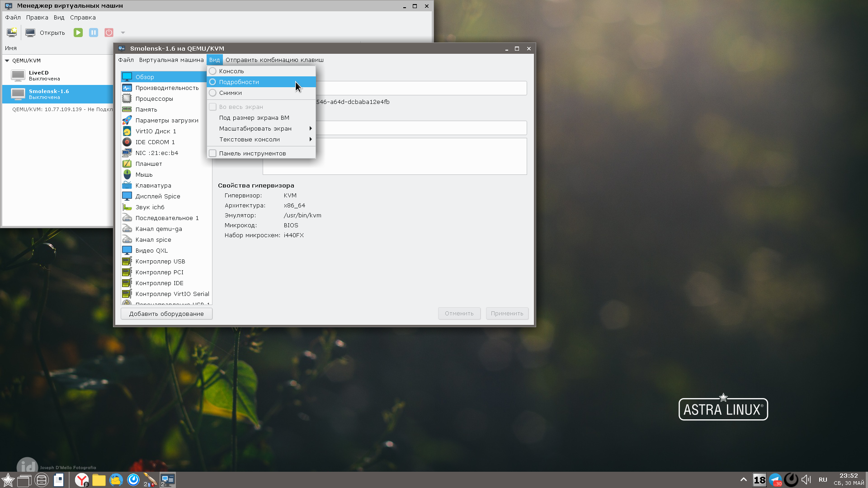Image resolution: width=868 pixels, height=488 pixels.
Task: Shut down VM with red power button
Action: (109, 33)
